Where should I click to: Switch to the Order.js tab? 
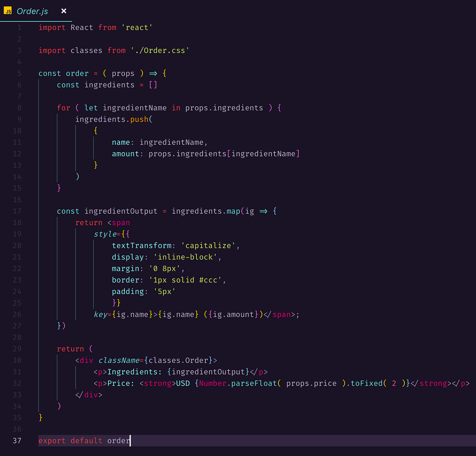click(x=32, y=11)
